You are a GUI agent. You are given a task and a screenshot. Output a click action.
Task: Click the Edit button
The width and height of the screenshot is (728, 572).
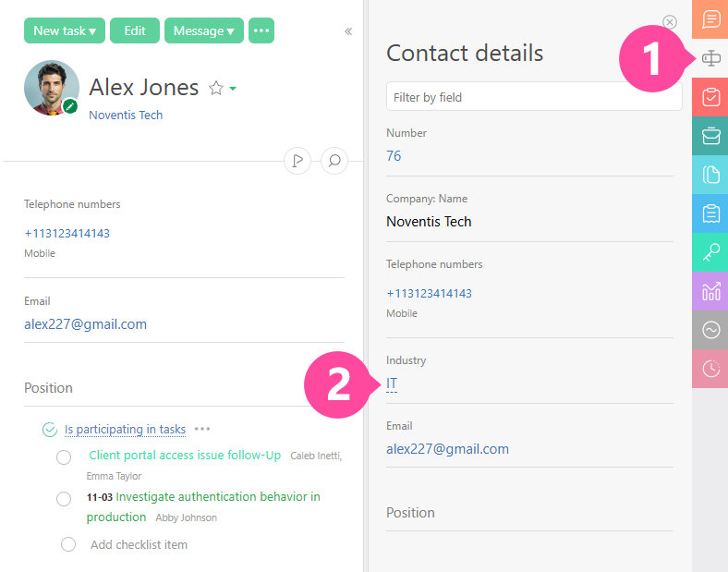[x=135, y=30]
